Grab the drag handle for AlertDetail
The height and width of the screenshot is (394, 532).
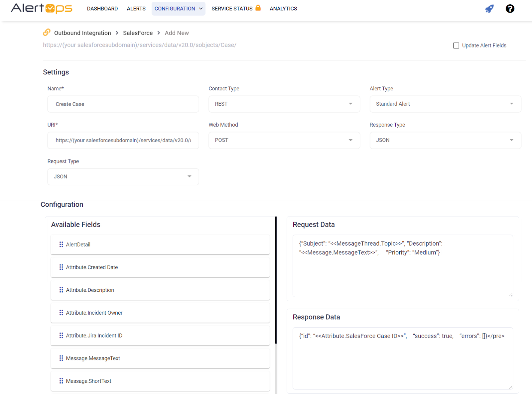(61, 245)
